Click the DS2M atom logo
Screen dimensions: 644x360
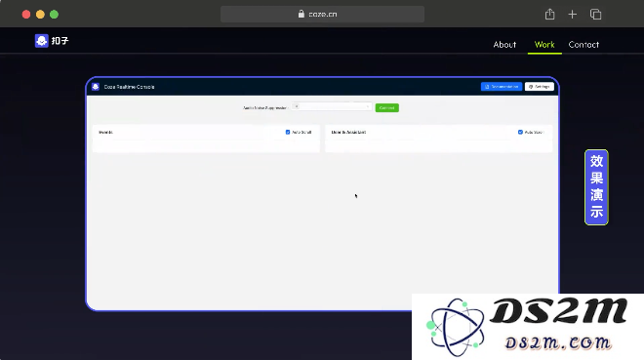pyautogui.click(x=455, y=327)
